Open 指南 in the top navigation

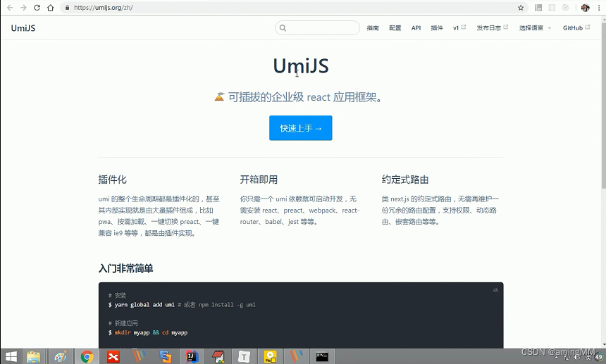pos(373,27)
